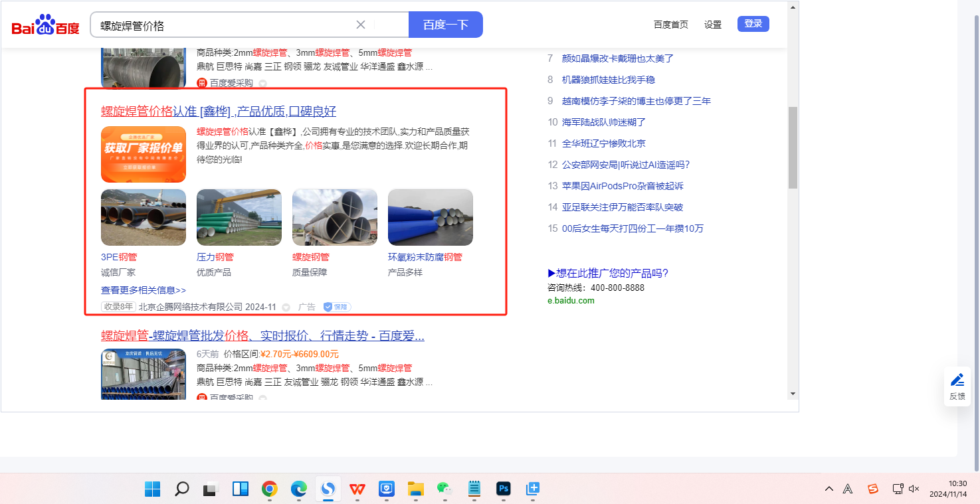Open the Widgets panel icon on taskbar

240,489
